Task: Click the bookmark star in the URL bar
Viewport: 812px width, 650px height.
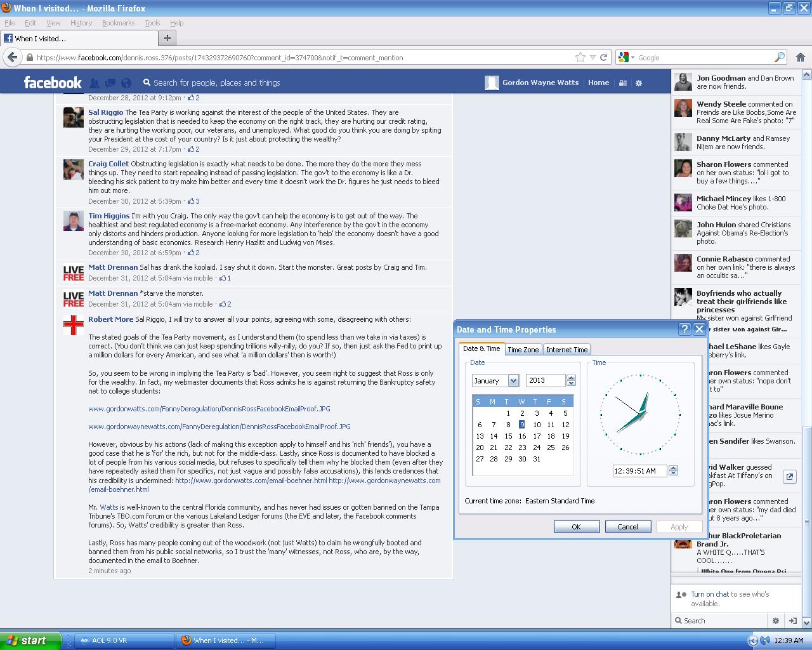Action: [580, 57]
